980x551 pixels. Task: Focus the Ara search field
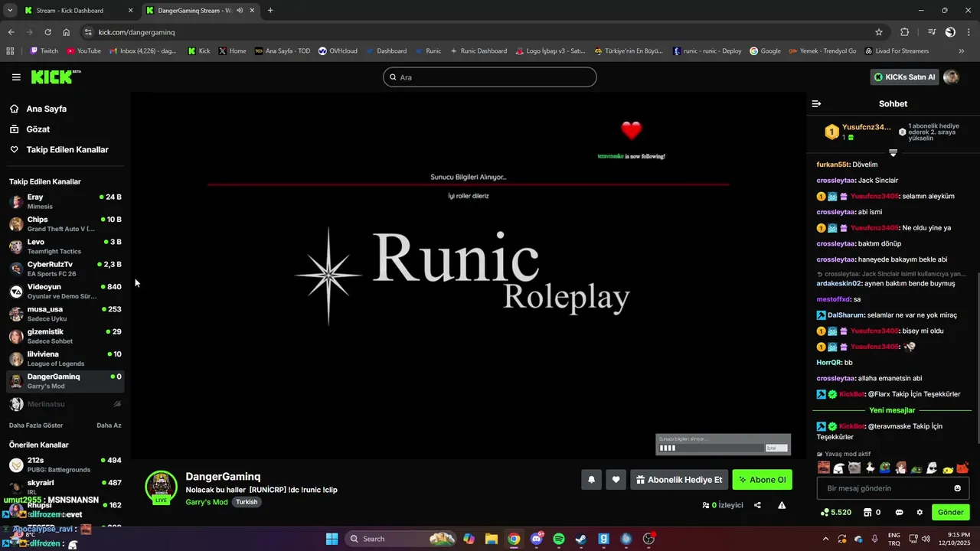[x=489, y=77]
